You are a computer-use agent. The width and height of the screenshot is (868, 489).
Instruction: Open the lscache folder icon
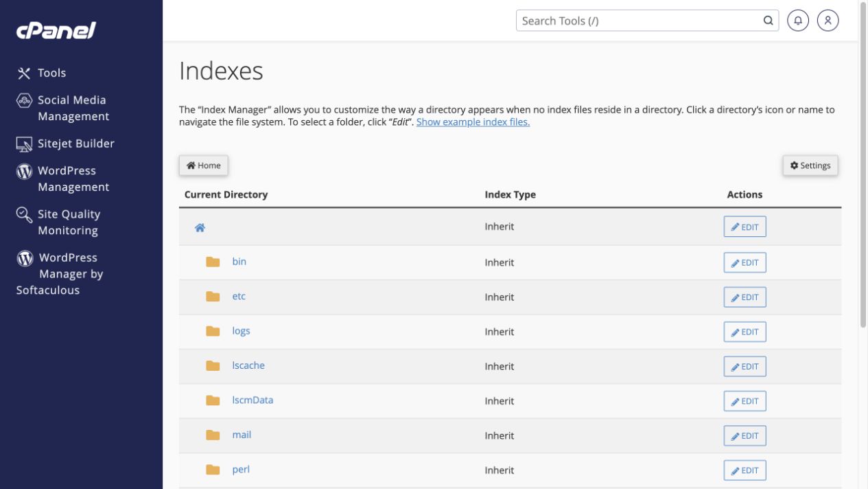[x=213, y=365]
